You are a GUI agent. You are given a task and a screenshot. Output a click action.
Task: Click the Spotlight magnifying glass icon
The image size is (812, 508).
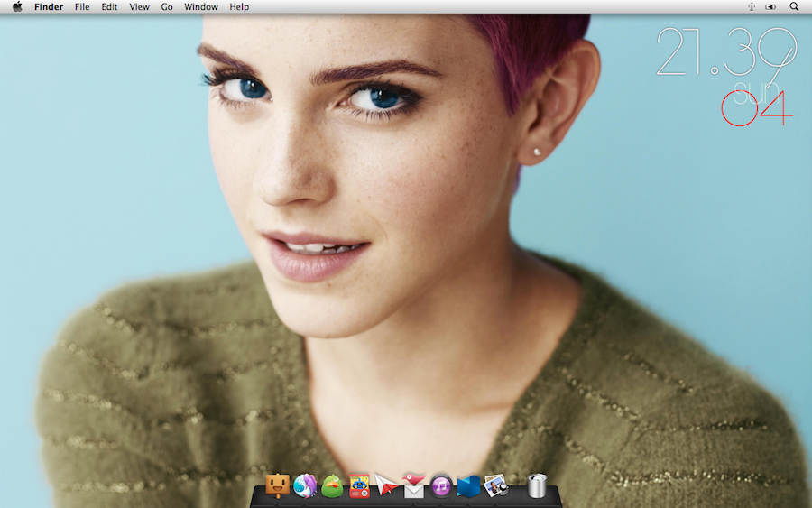click(x=794, y=6)
